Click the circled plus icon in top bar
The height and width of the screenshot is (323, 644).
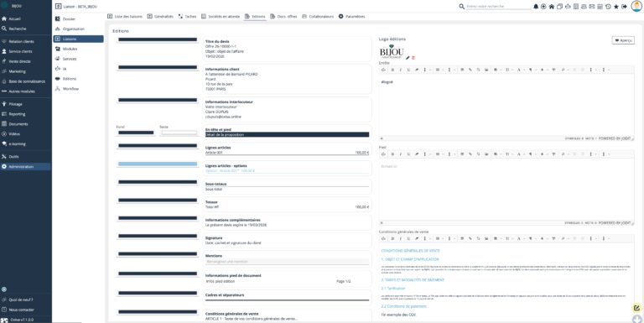tap(543, 7)
